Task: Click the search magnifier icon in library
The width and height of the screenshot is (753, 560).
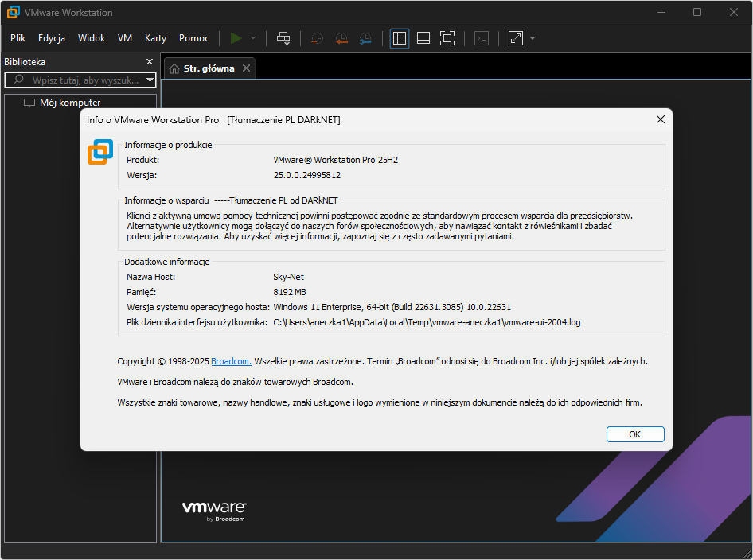Action: click(19, 80)
